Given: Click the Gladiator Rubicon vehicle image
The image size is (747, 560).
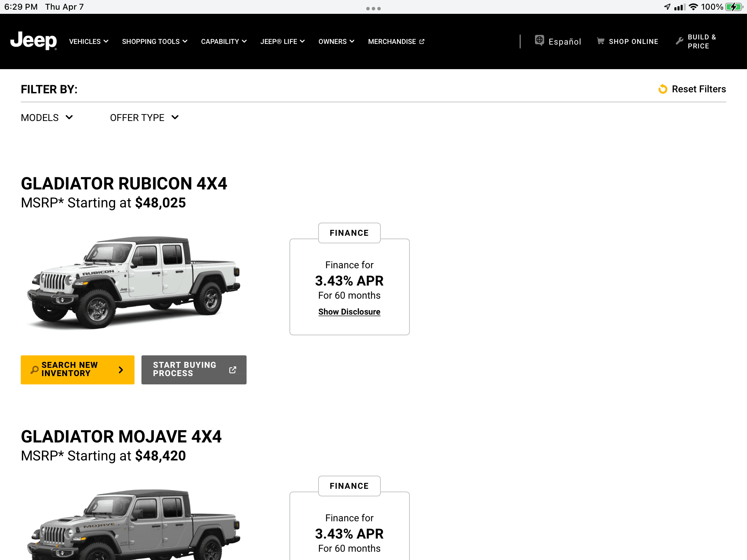Looking at the screenshot, I should (134, 282).
